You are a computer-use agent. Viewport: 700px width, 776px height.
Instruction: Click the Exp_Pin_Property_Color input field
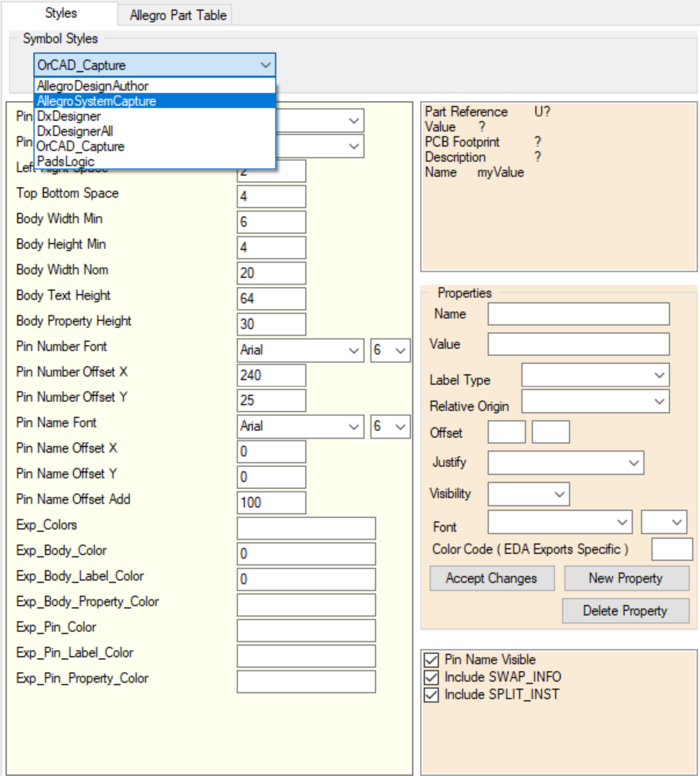point(306,682)
